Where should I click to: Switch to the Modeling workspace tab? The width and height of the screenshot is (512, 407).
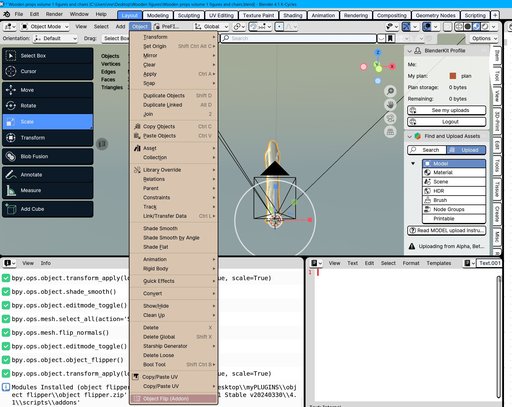[158, 15]
